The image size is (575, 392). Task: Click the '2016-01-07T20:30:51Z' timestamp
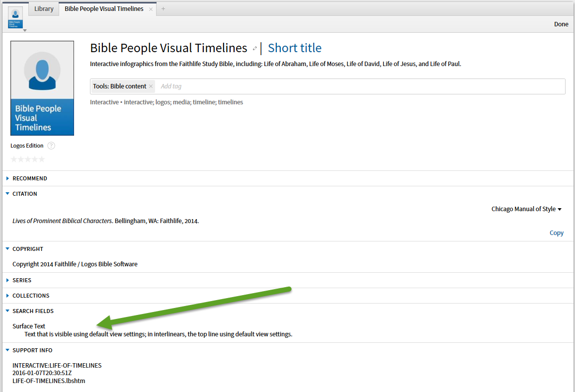pyautogui.click(x=42, y=373)
